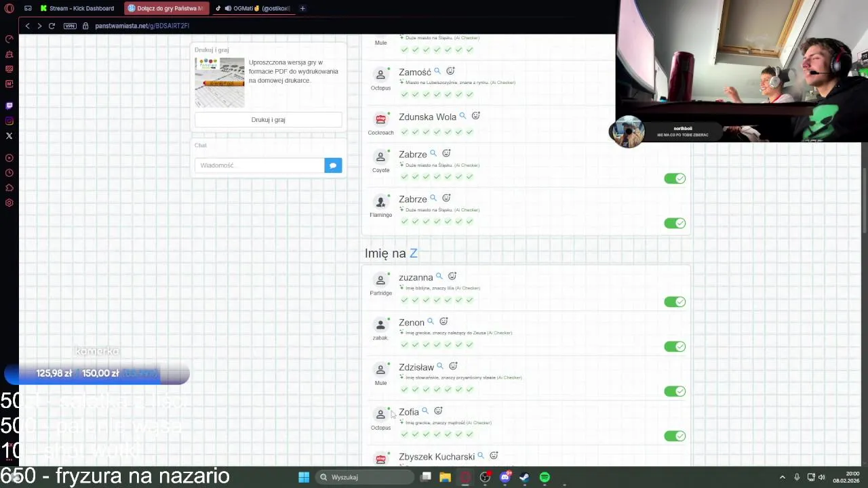React with emoji to Flamingo's Zabrze answer
This screenshot has height=488, width=868.
pos(446,198)
